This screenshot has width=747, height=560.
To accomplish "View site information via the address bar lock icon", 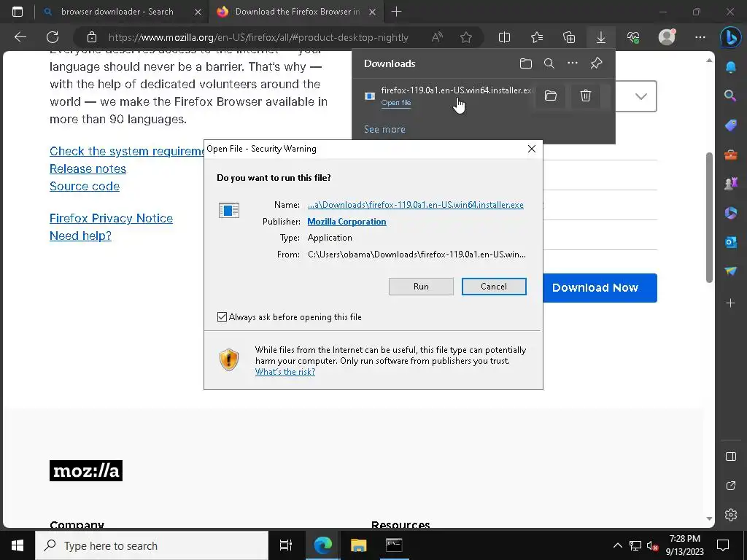I will (x=92, y=37).
